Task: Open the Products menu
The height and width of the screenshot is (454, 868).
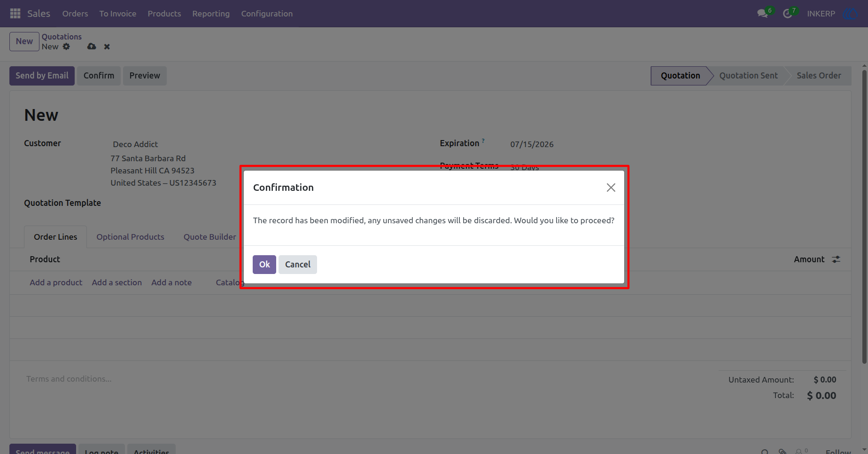Action: [164, 14]
